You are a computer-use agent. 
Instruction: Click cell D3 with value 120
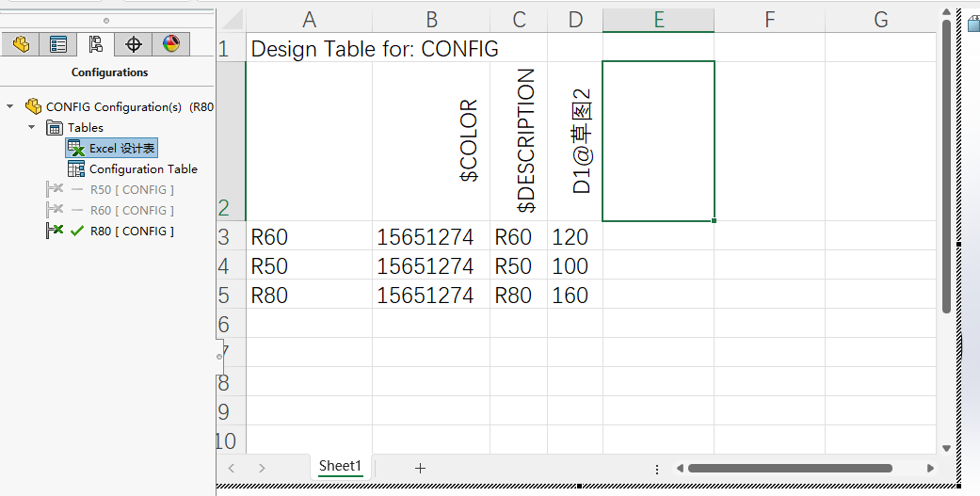coord(575,236)
